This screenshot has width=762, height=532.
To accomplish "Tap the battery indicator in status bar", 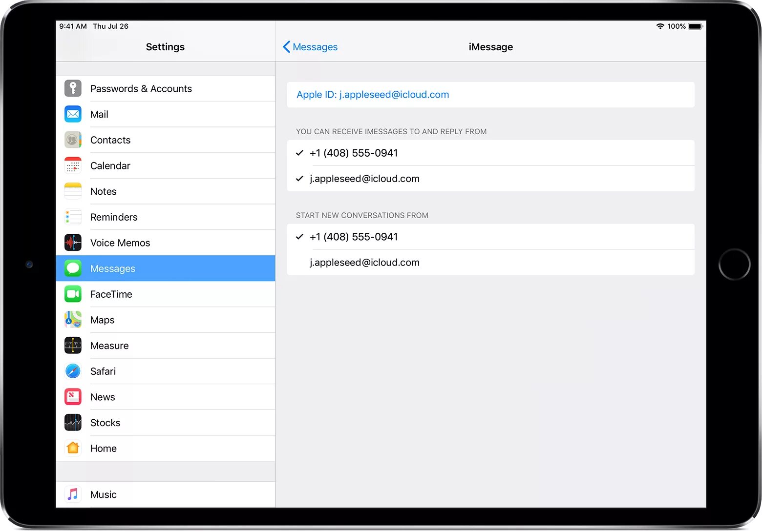I will click(x=696, y=26).
